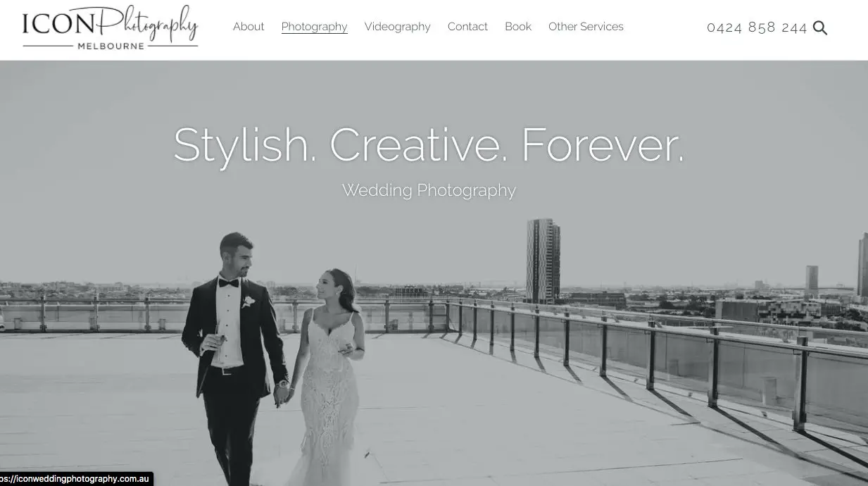Open the ICON Photography Melbourne logo
This screenshot has width=868, height=486.
point(110,27)
